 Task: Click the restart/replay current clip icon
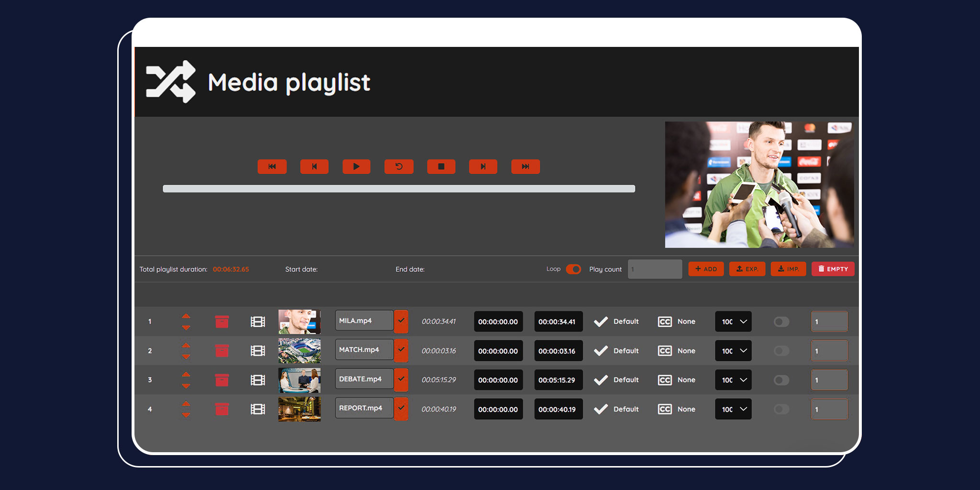399,167
